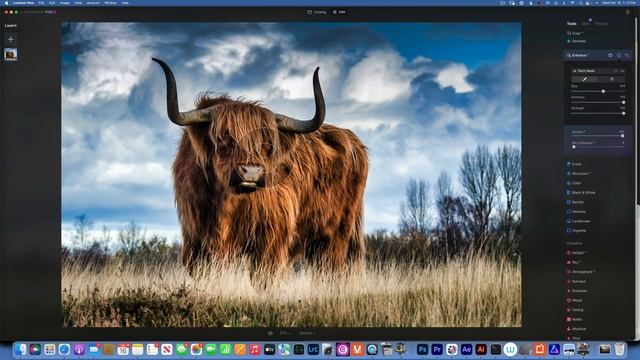Click the brush Size slider handle
Screen dimensions: 640x360
coord(603,91)
